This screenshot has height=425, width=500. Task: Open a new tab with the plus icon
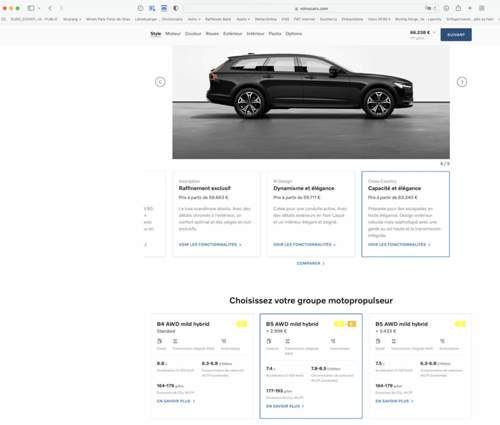[470, 8]
